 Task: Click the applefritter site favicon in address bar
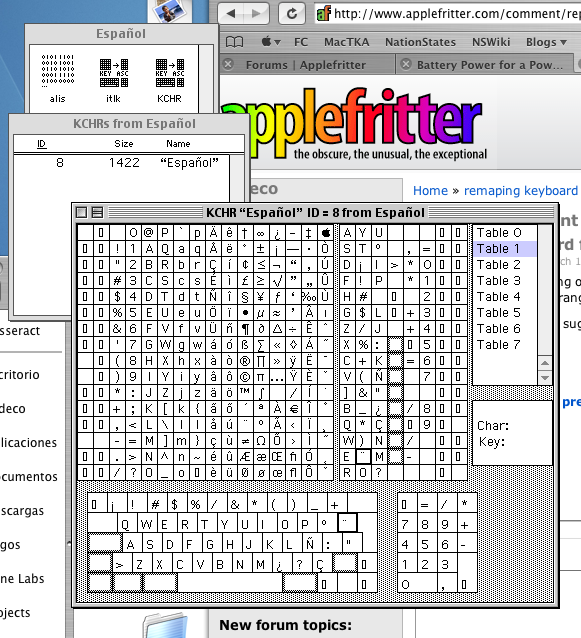(324, 13)
